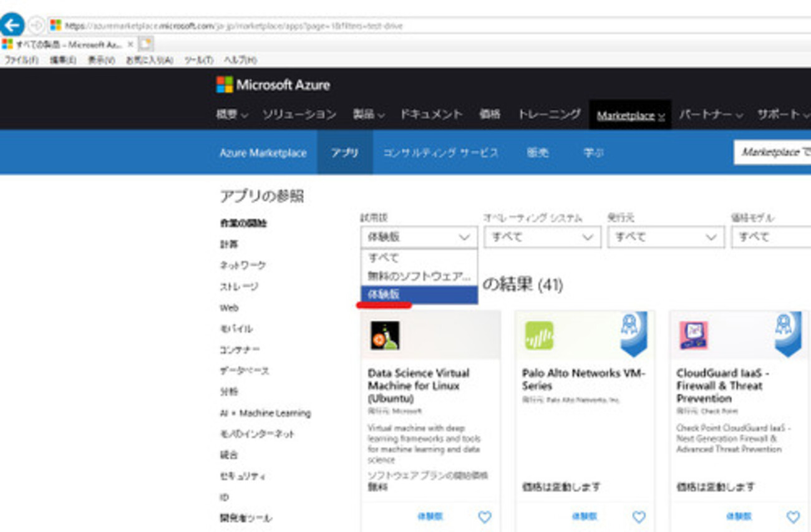Go to ドキュメント in the top navigation
The width and height of the screenshot is (811, 532).
point(431,115)
